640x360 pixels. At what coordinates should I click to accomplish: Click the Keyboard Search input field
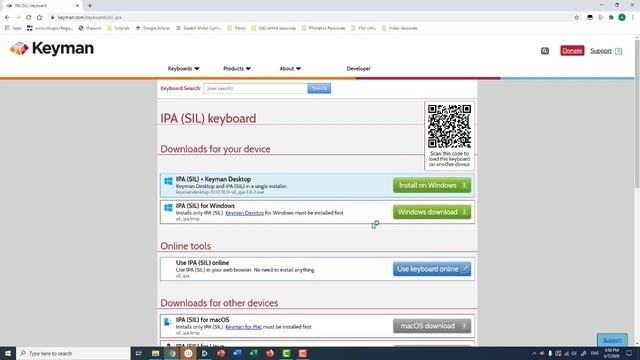[x=255, y=88]
